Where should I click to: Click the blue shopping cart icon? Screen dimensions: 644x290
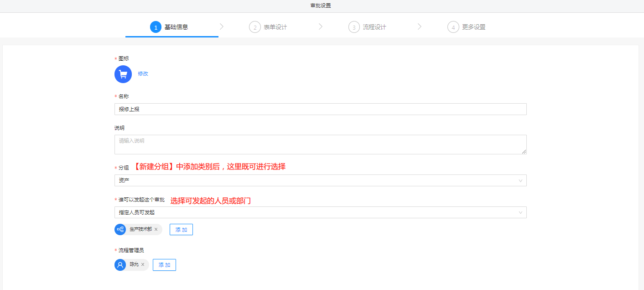coord(123,74)
